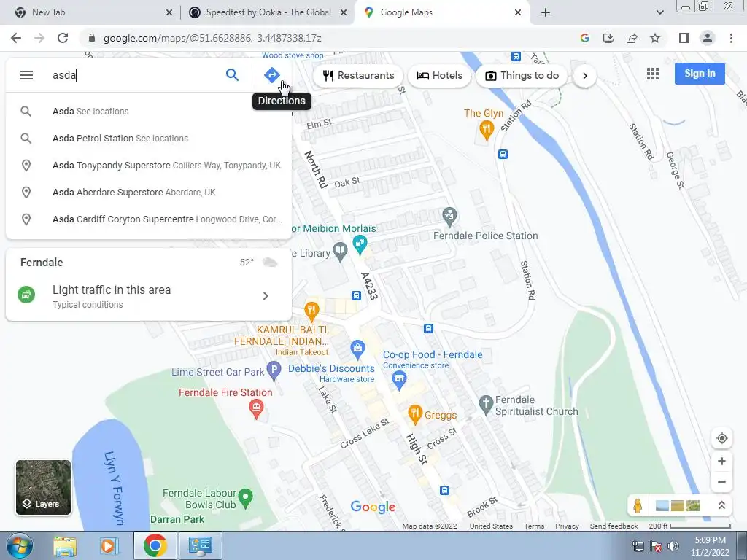Click the United States link
Image resolution: width=747 pixels, height=560 pixels.
coord(491,526)
